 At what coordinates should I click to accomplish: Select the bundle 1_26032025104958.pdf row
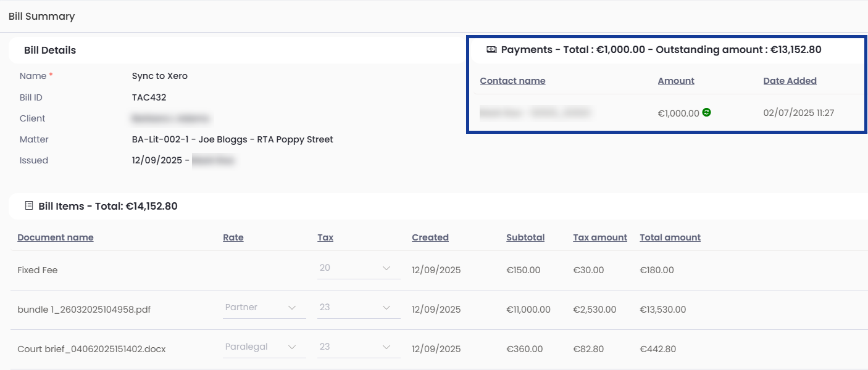(x=84, y=310)
